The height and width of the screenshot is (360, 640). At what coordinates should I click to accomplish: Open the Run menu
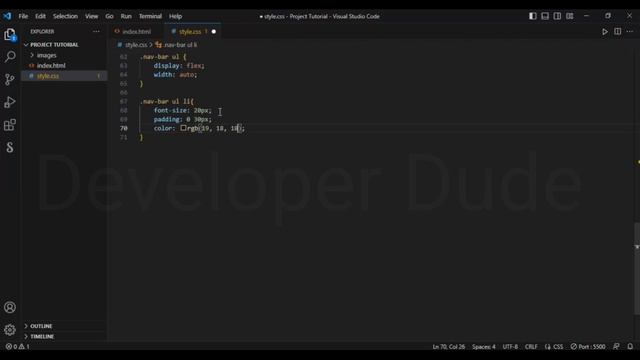[x=126, y=16]
